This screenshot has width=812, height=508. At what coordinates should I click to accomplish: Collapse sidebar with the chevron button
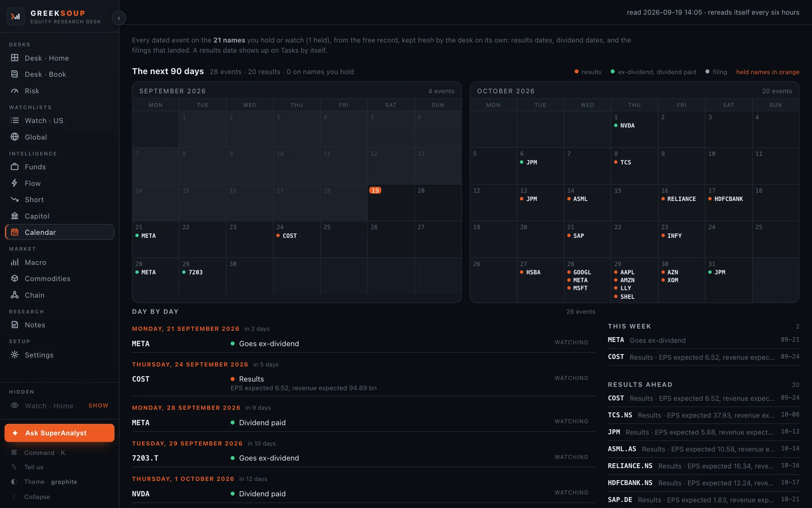pyautogui.click(x=119, y=18)
